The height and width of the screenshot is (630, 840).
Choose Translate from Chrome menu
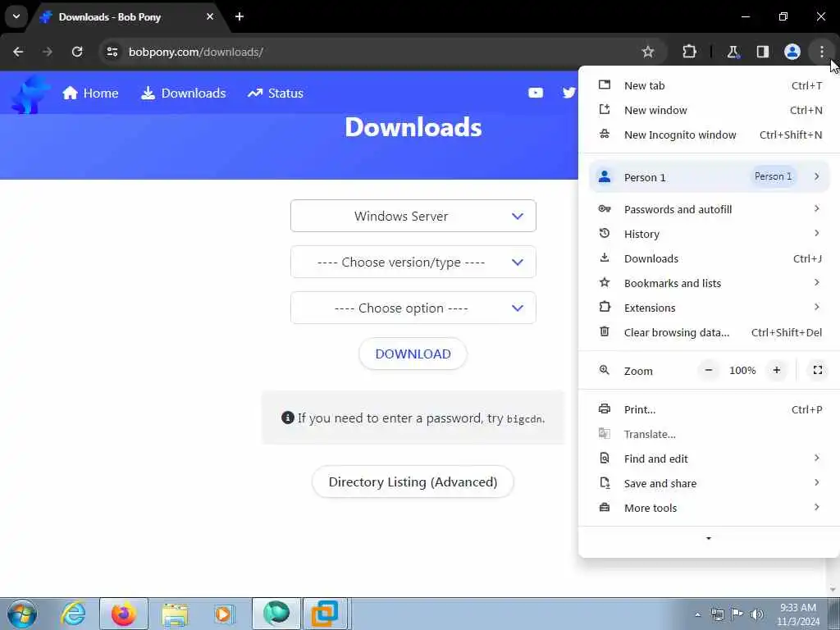[x=709, y=435]
